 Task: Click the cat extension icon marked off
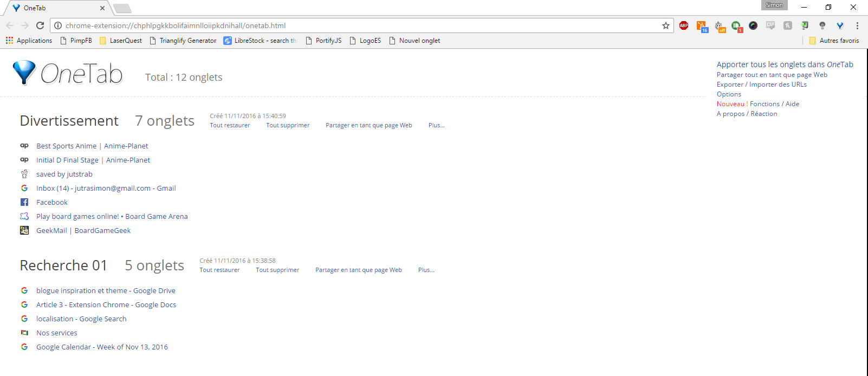719,26
